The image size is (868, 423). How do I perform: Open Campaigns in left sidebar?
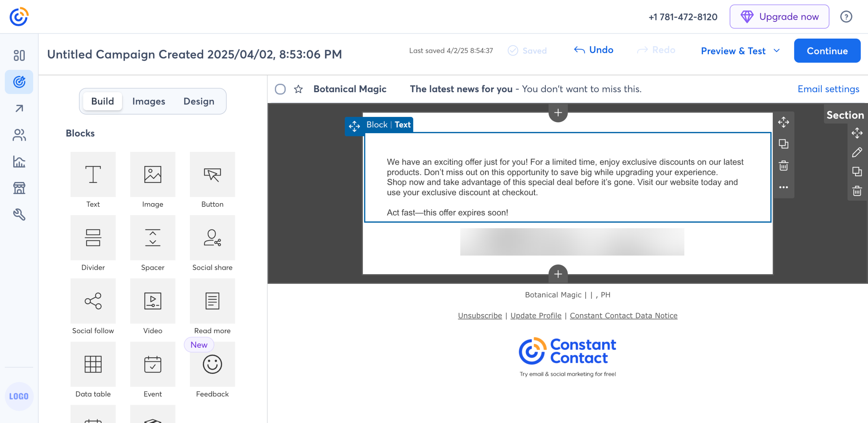(x=19, y=82)
